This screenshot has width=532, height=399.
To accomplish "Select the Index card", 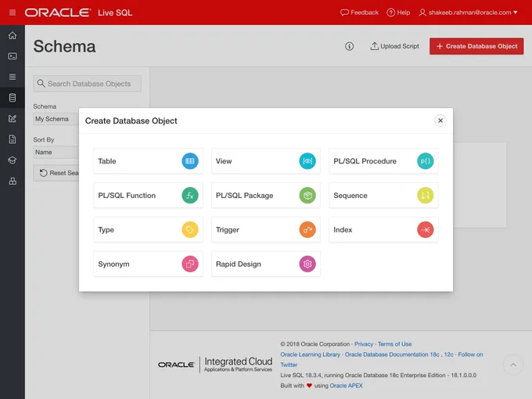I will [383, 230].
